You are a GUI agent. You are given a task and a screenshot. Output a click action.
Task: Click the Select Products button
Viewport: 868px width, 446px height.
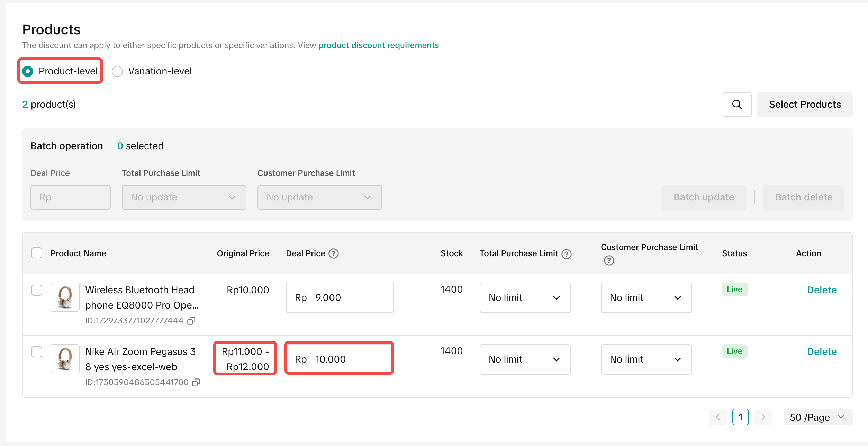(x=804, y=105)
